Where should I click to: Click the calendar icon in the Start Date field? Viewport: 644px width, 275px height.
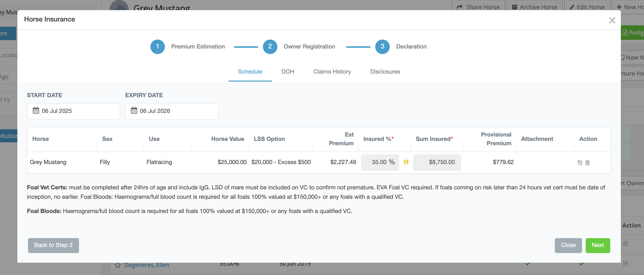point(36,110)
